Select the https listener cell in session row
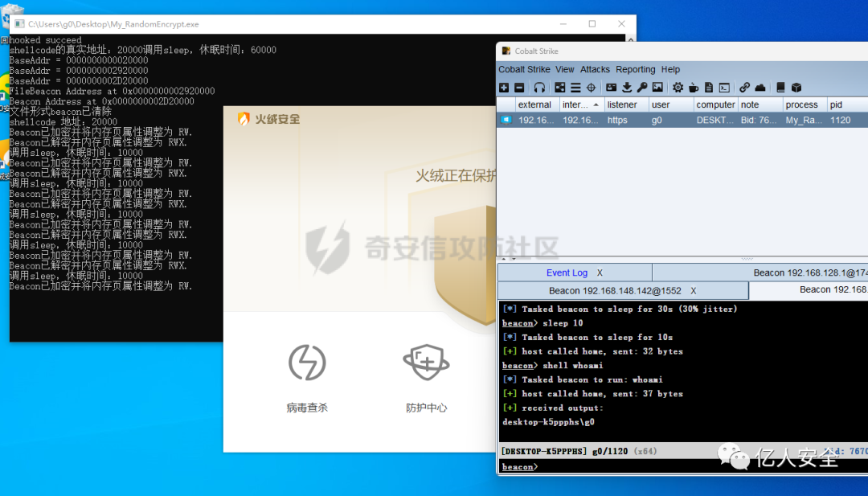The height and width of the screenshot is (496, 868). (626, 120)
